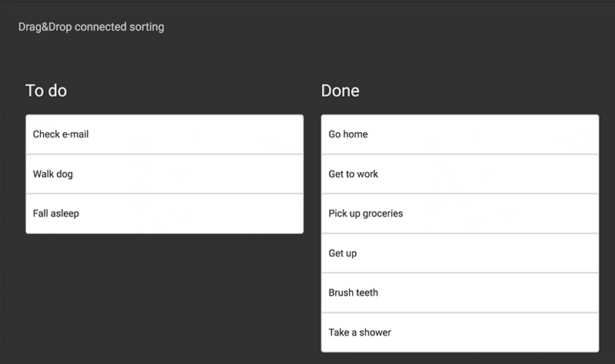This screenshot has width=615, height=364.
Task: Select the Get up item
Action: point(460,253)
